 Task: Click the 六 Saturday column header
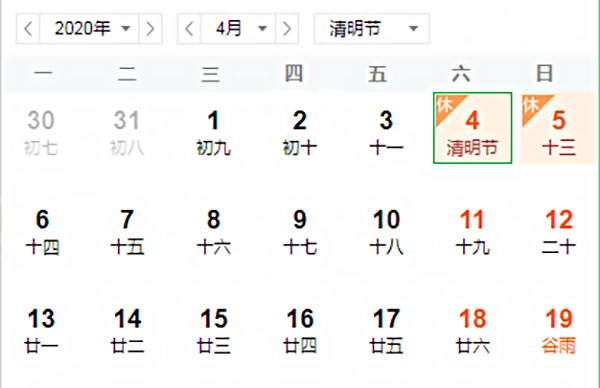461,73
